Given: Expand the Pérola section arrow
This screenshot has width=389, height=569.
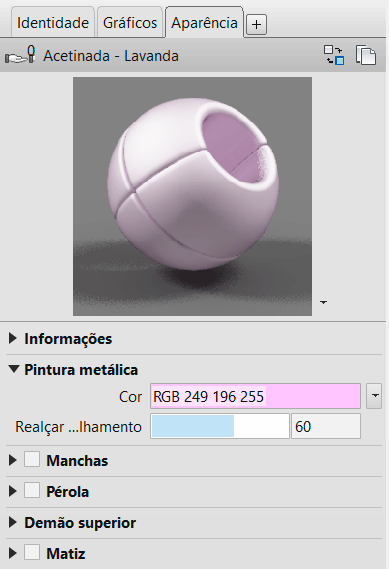Looking at the screenshot, I should (x=13, y=491).
